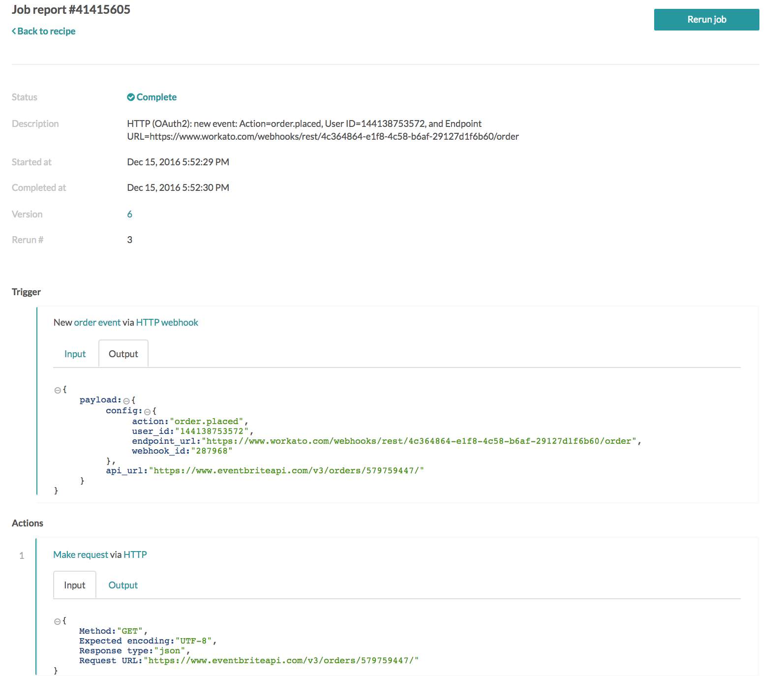The image size is (784, 676).
Task: Click the Rerun job button
Action: (706, 20)
